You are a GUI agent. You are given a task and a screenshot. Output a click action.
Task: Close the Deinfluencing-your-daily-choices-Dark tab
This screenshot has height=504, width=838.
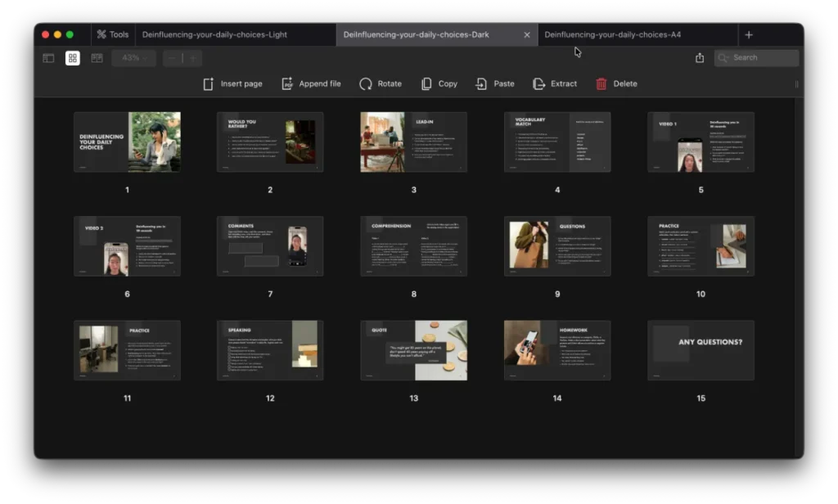pos(527,35)
